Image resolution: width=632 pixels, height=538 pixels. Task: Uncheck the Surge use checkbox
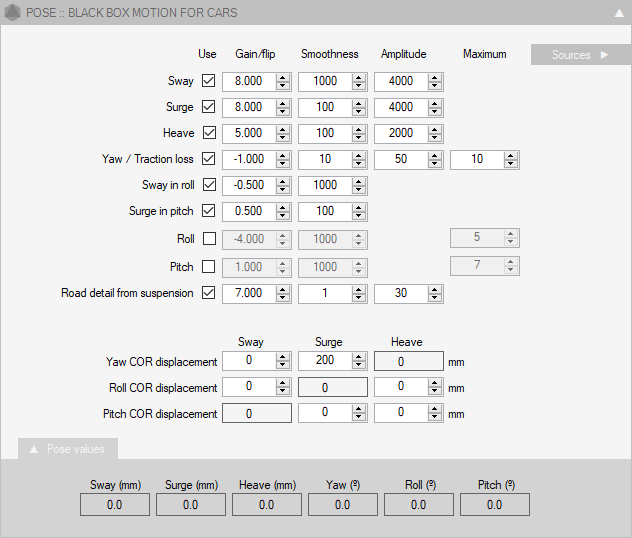pyautogui.click(x=209, y=107)
